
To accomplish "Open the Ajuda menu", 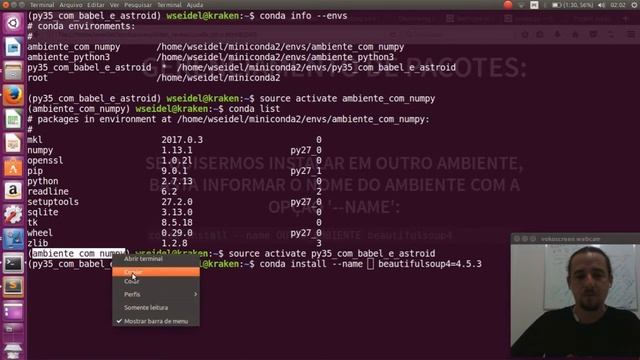I will point(195,5).
